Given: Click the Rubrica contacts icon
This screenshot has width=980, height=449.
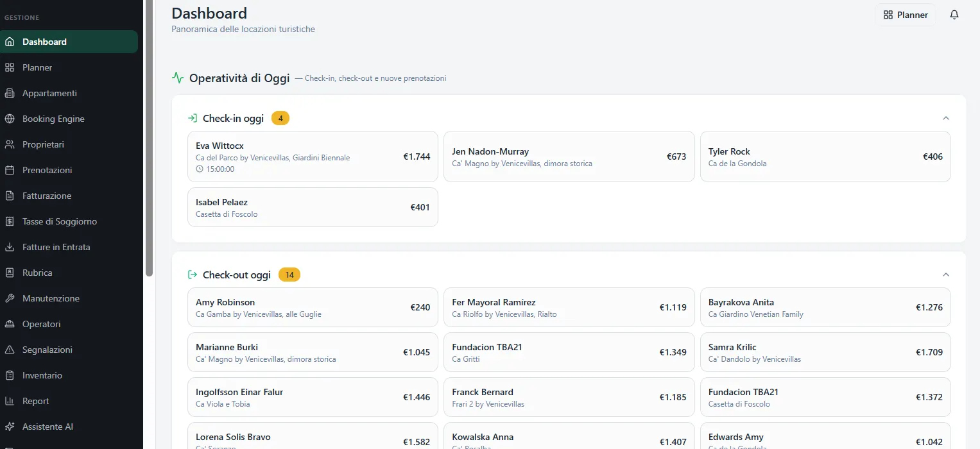Looking at the screenshot, I should click(10, 273).
